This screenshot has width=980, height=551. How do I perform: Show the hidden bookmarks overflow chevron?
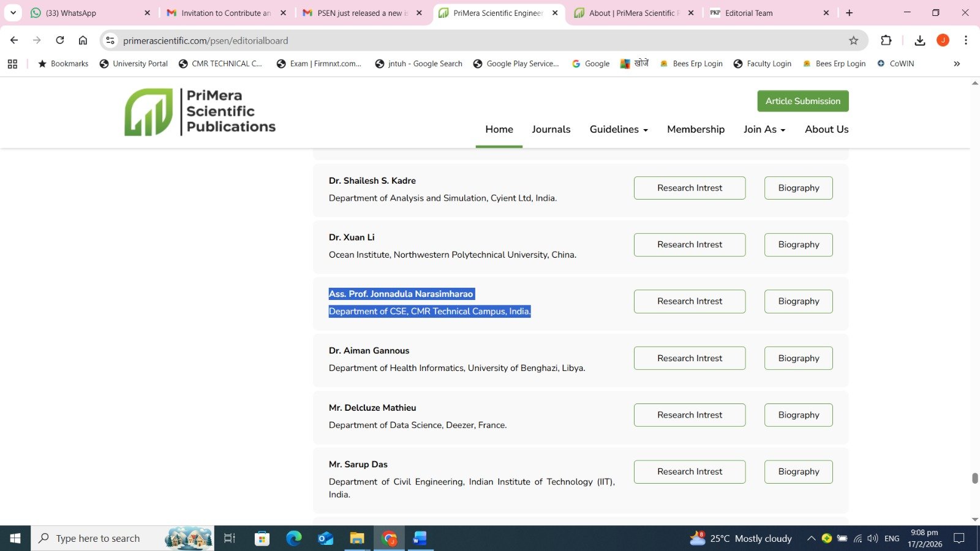pyautogui.click(x=956, y=64)
